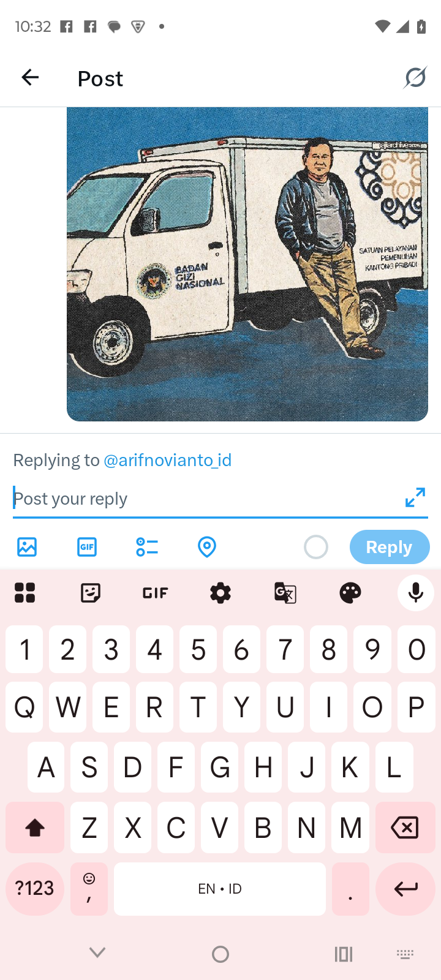Click the character count circle indicator
Image resolution: width=441 pixels, height=980 pixels.
pos(316,547)
